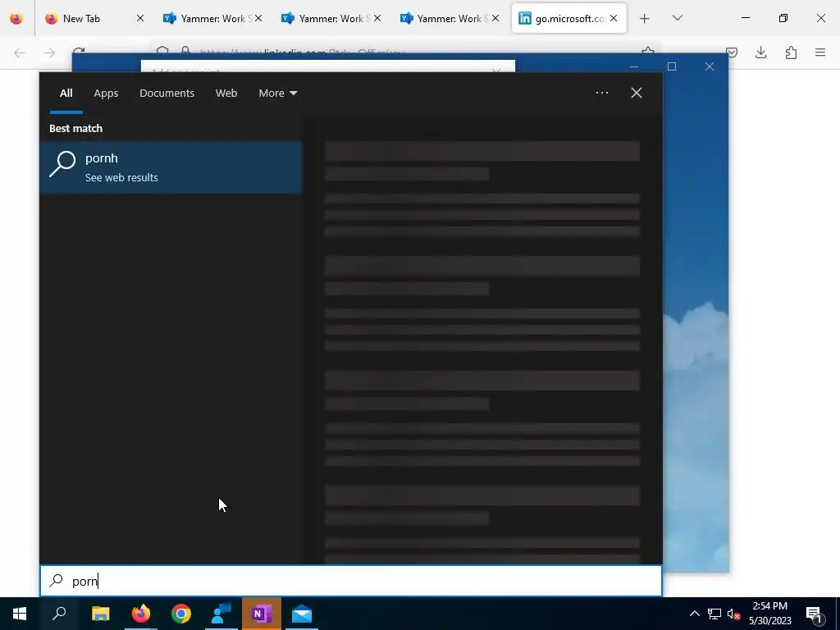Close the go.microsoft.com tab

pyautogui.click(x=614, y=18)
